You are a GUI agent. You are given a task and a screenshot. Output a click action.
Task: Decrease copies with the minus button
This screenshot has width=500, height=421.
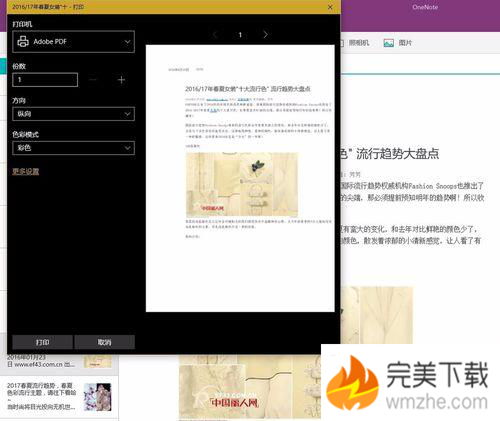[93, 80]
